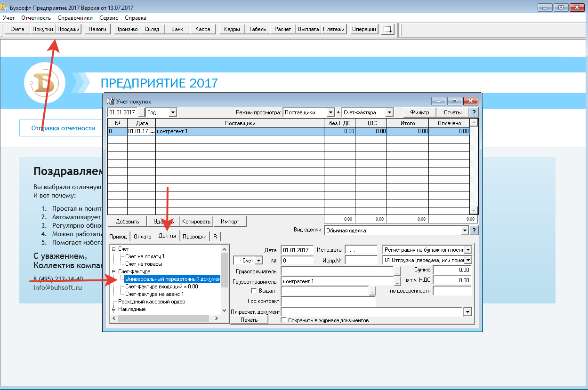Image resolution: width=588 pixels, height=390 pixels.
Task: Open the Учет menu
Action: tap(9, 18)
